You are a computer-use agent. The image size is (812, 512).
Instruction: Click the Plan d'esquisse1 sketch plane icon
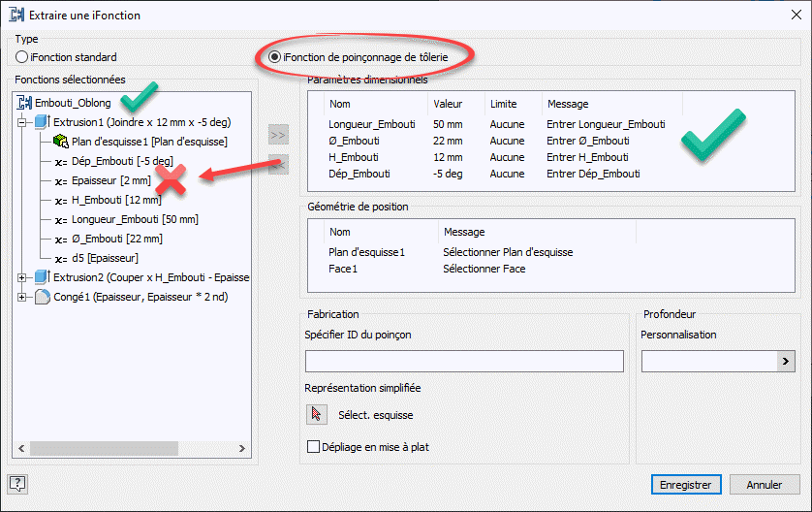tap(59, 142)
